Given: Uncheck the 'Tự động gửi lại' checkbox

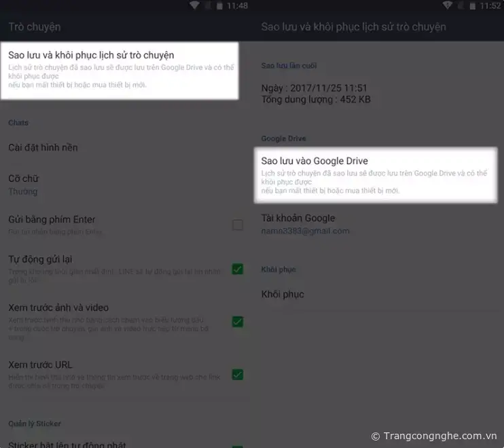Looking at the screenshot, I should [237, 269].
